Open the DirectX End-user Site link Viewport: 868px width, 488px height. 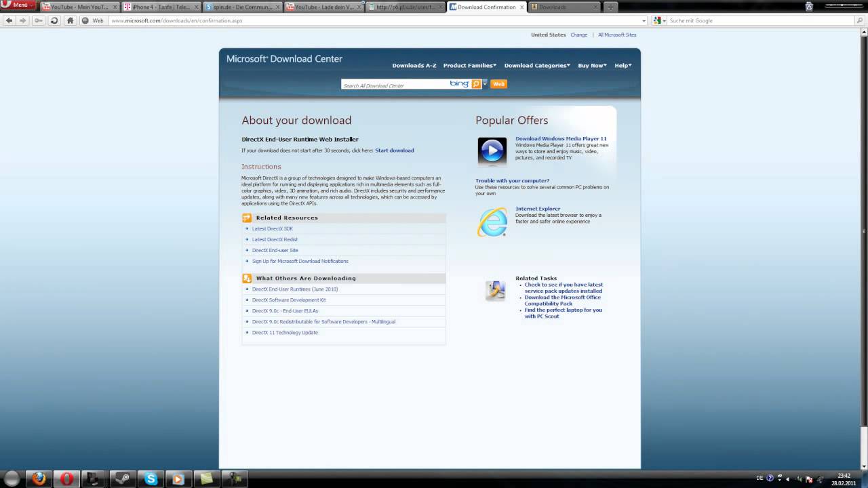275,251
